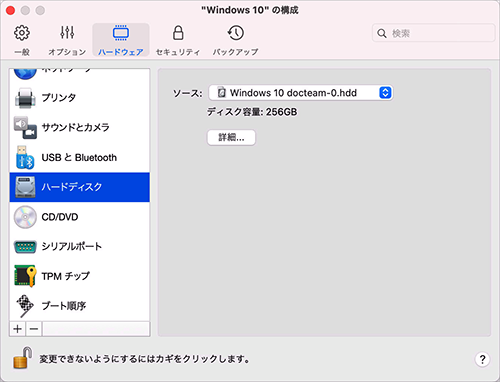Select the printer icon in the sidebar

(25, 98)
